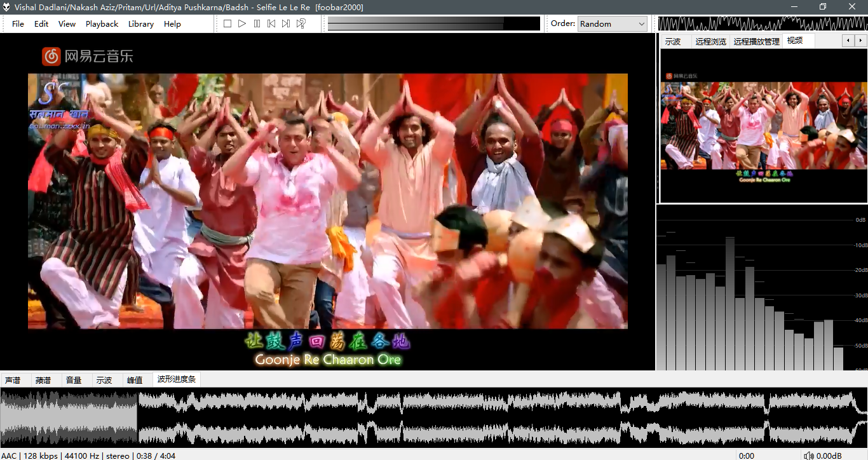Click the seek bar in the toolbar
The image size is (868, 460).
(x=433, y=24)
